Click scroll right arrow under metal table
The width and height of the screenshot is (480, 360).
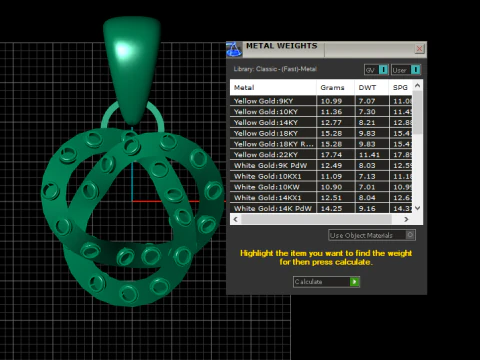pyautogui.click(x=406, y=219)
